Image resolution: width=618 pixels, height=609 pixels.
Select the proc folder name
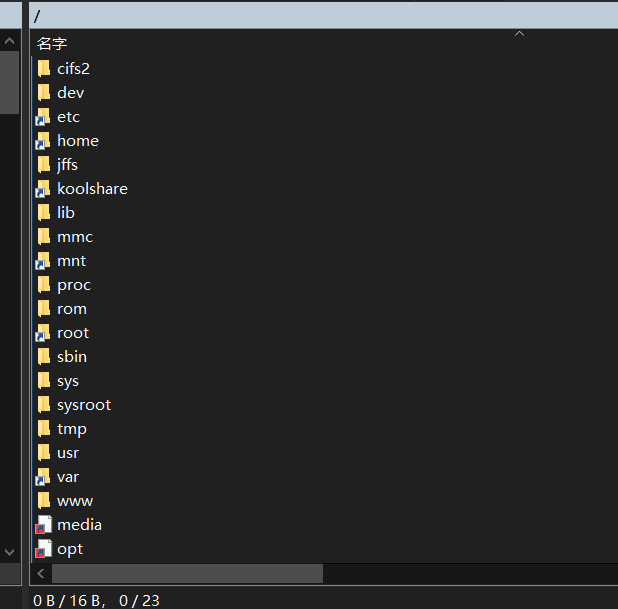pyautogui.click(x=74, y=285)
